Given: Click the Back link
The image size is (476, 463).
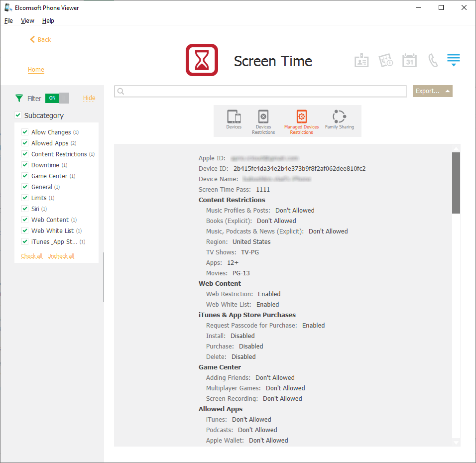Looking at the screenshot, I should (x=40, y=39).
